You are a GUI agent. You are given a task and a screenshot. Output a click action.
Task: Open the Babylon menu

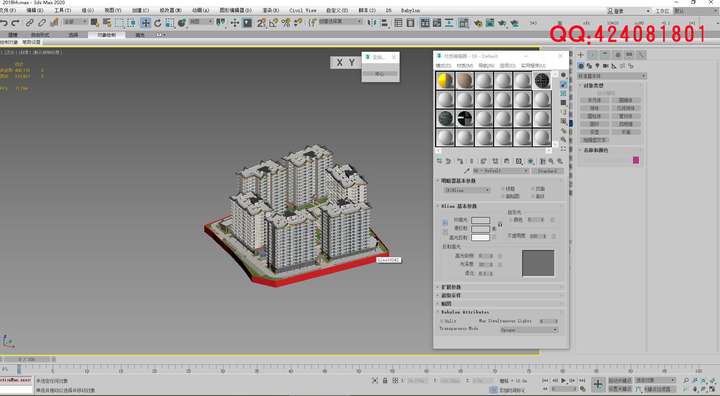[411, 10]
